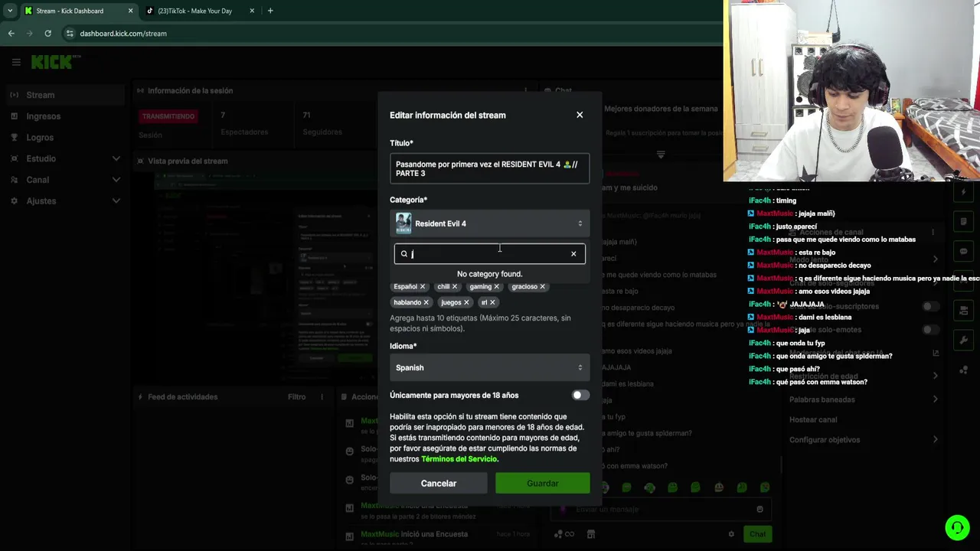Screen dimensions: 980x551
Task: Open the green support headset chat bubble
Action: (957, 527)
